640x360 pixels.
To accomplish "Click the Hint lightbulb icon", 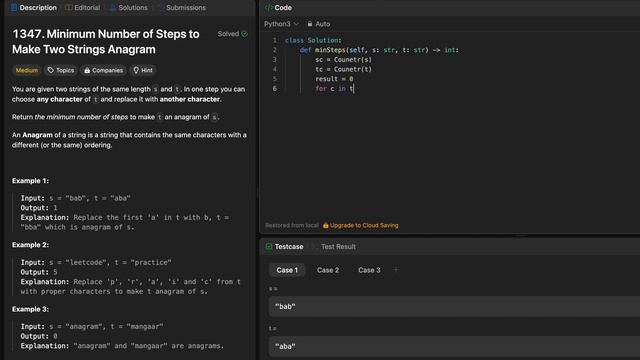I will coord(136,70).
